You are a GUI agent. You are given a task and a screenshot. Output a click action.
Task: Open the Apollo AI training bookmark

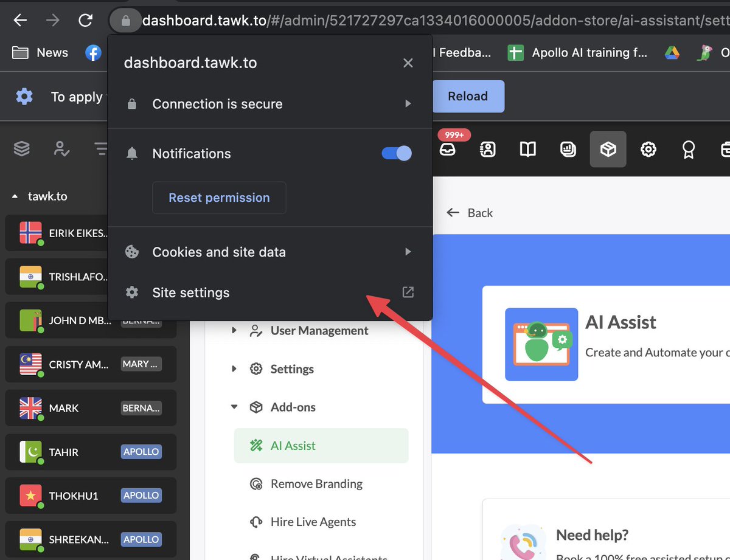point(578,53)
